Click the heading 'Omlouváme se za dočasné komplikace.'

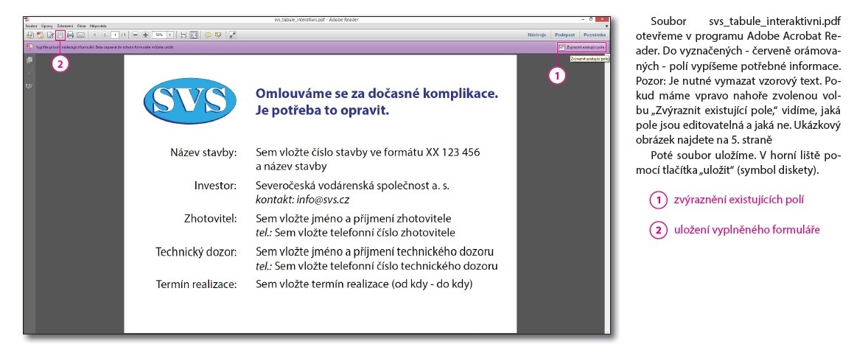377,94
